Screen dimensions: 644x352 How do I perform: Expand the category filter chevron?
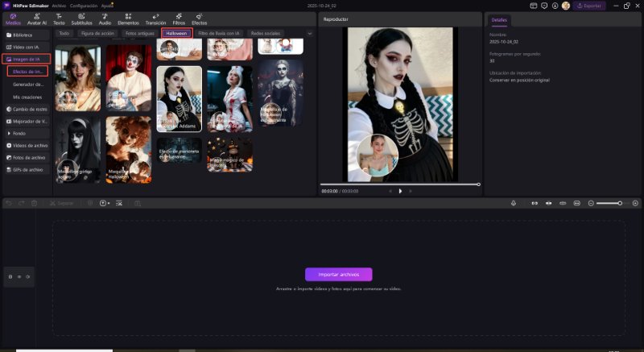coord(310,34)
